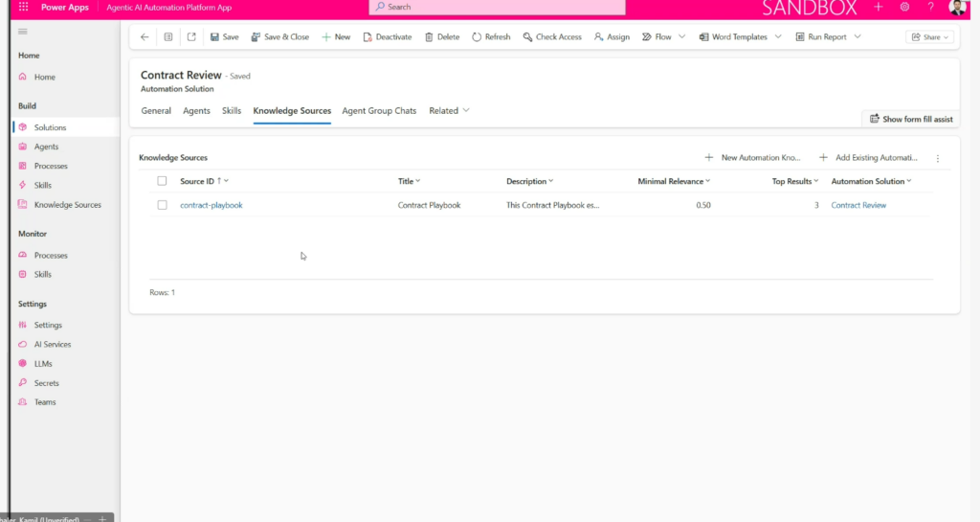The height and width of the screenshot is (522, 980).
Task: Click the Search box
Action: point(497,7)
